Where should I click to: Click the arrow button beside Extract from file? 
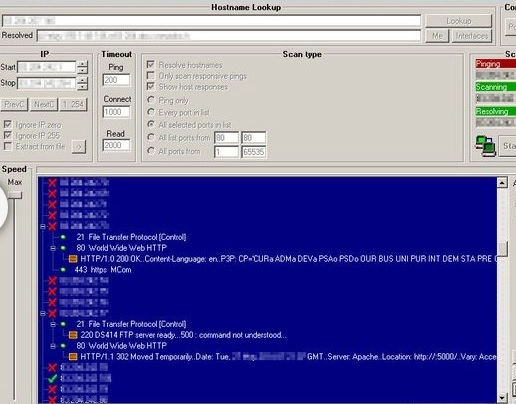(79, 147)
